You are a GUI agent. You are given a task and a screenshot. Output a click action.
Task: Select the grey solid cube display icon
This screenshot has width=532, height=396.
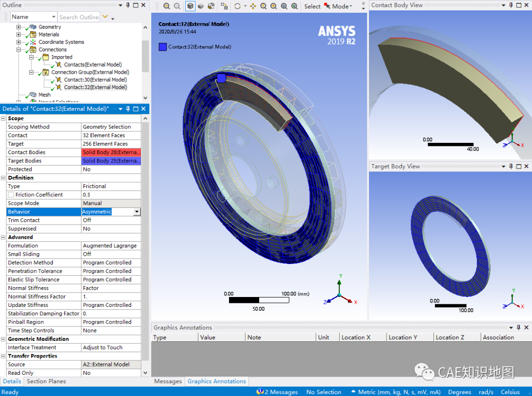pyautogui.click(x=201, y=6)
